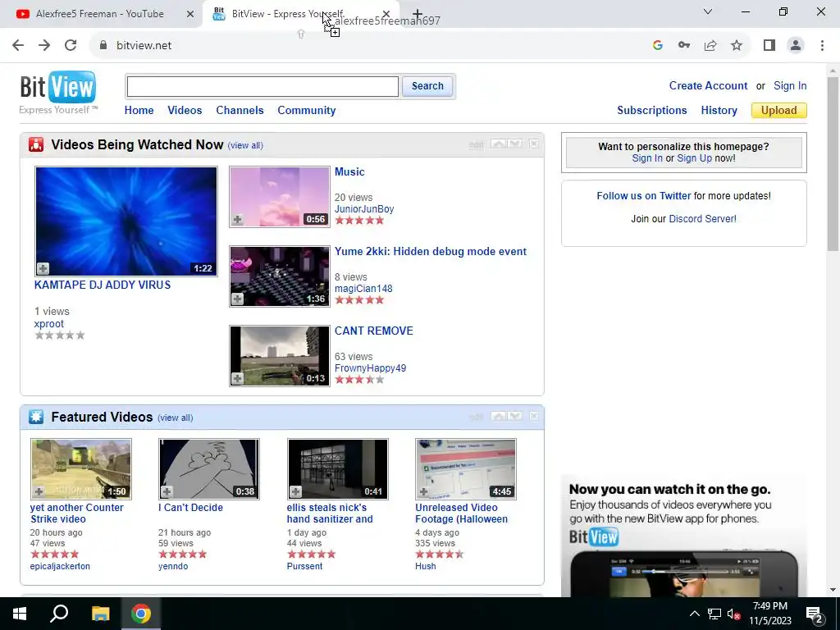Viewport: 840px width, 630px height.
Task: Open CANT REMOVE video thumbnail
Action: pos(280,356)
